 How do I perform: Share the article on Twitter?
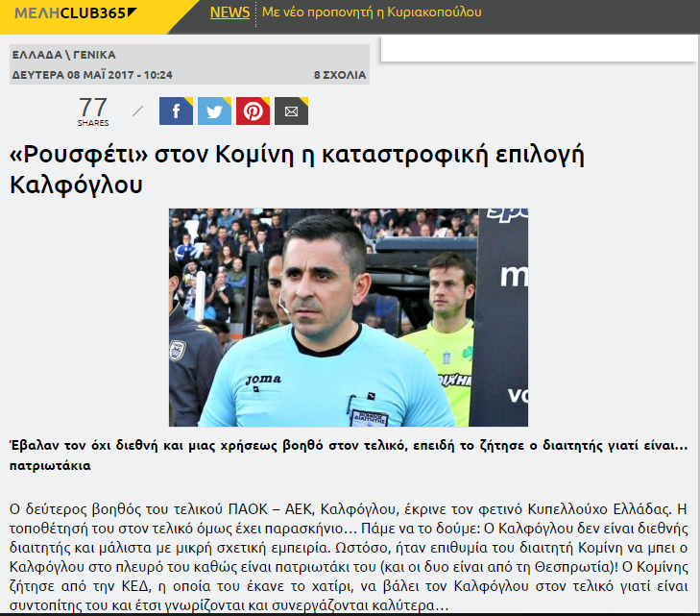[214, 111]
